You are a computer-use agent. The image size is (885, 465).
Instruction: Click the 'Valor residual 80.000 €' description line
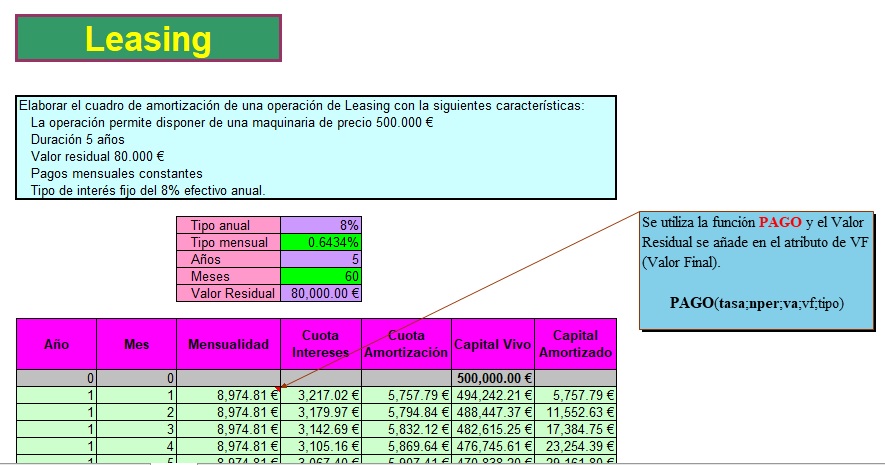98,156
